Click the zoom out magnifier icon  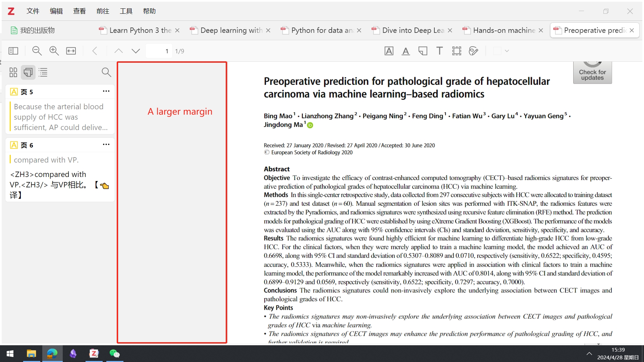37,51
